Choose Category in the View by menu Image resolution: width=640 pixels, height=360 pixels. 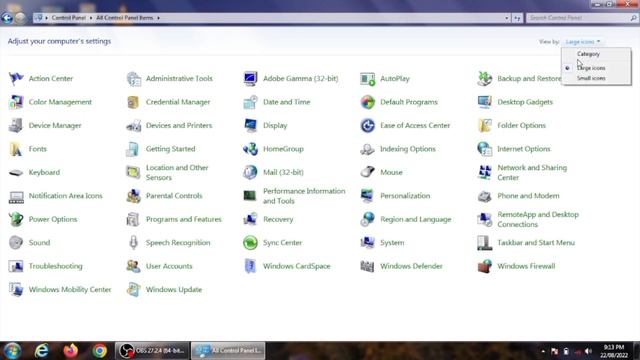click(x=588, y=54)
